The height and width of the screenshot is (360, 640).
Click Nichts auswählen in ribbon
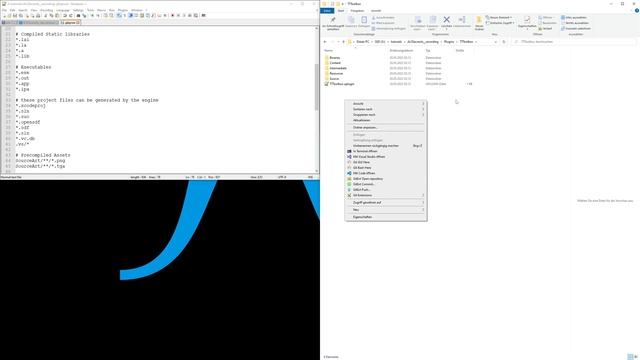[x=575, y=23]
